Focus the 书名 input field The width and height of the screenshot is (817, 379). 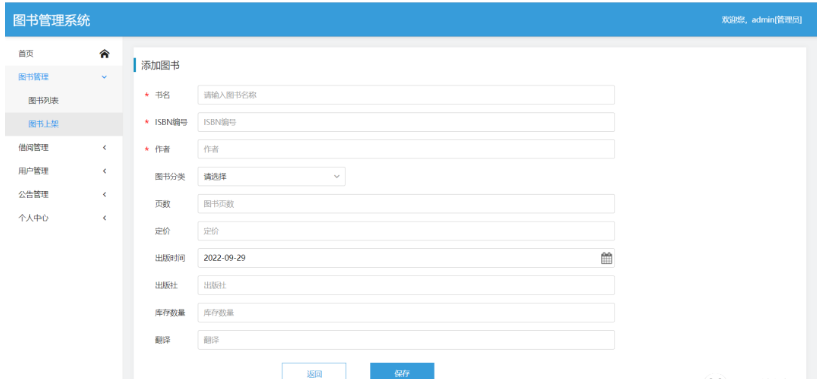tap(406, 95)
